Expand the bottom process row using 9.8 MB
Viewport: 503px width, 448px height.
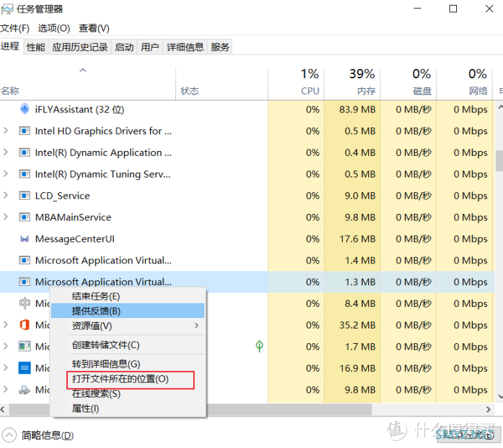point(6,389)
